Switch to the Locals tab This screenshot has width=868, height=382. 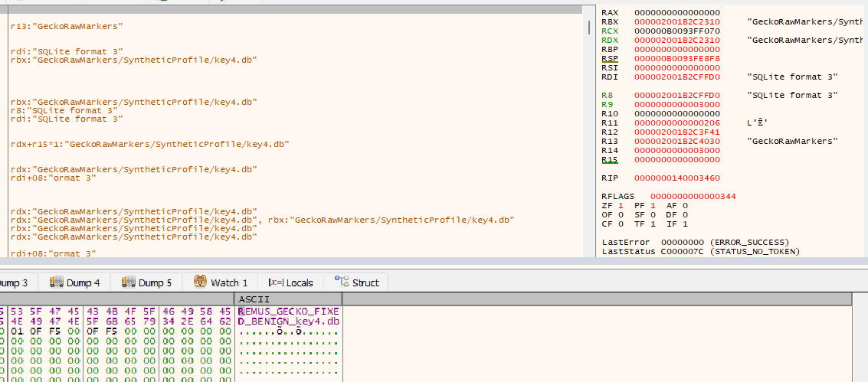coord(290,282)
